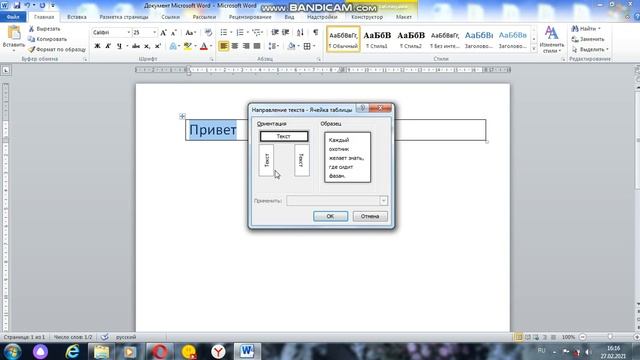Screen dimensions: 640x360
Task: Open the text effects icon
Action: (173, 46)
